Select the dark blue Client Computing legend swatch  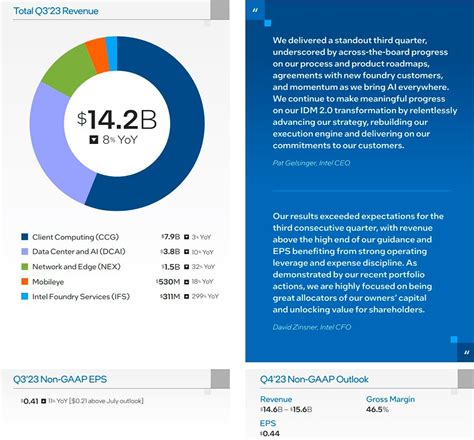pos(25,237)
